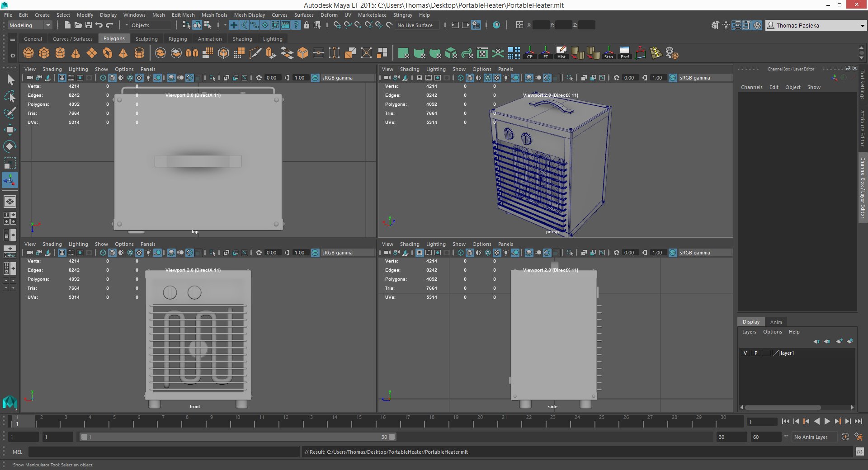This screenshot has width=868, height=470.
Task: Open the Mesh menu
Action: pos(158,15)
